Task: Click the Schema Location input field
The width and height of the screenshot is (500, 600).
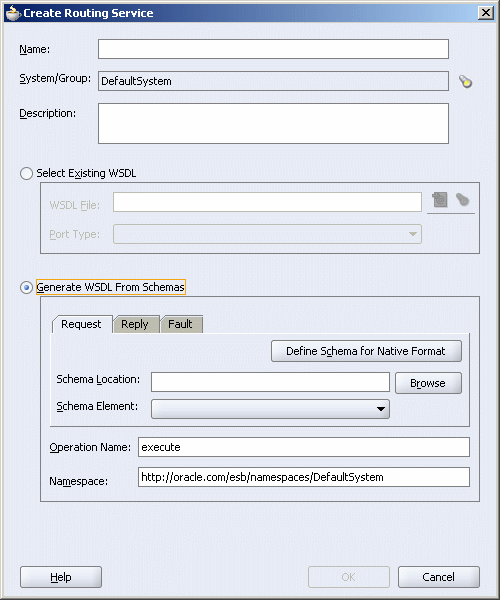Action: tap(270, 382)
